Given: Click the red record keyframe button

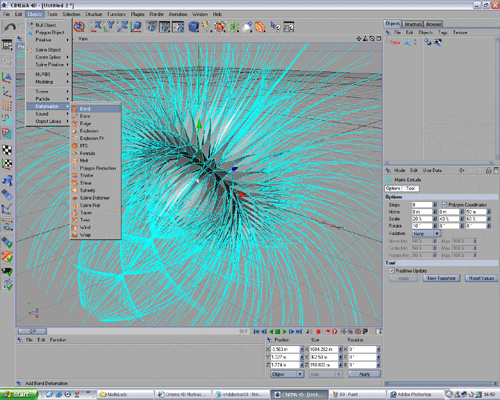Looking at the screenshot, I should point(318,331).
